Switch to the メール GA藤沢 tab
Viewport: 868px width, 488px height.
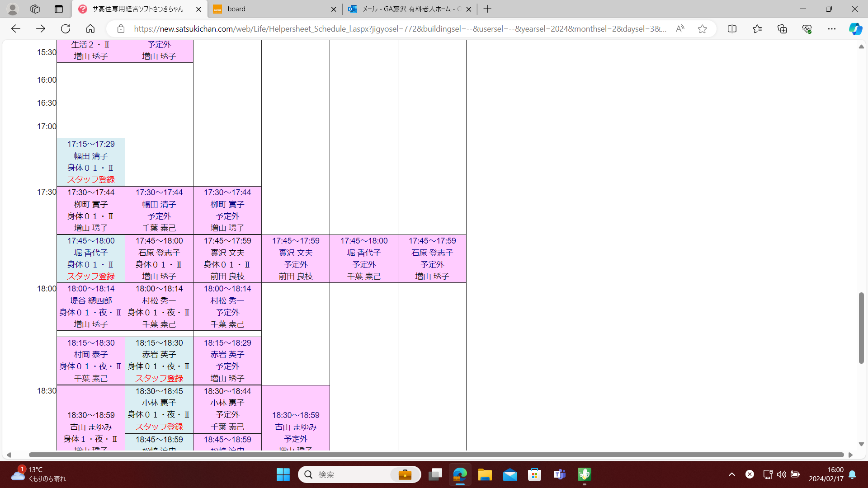click(x=407, y=9)
